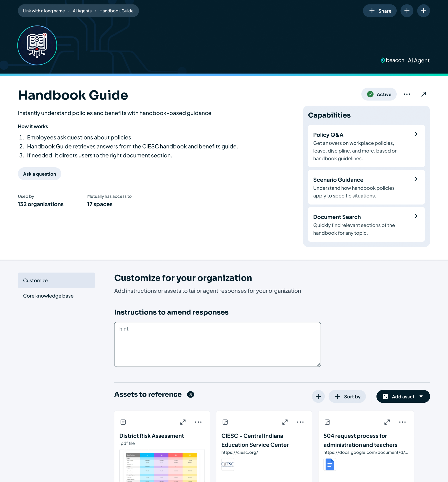Click the Handbook Guide agent avatar icon
Viewport: 448px width, 482px height.
click(37, 45)
